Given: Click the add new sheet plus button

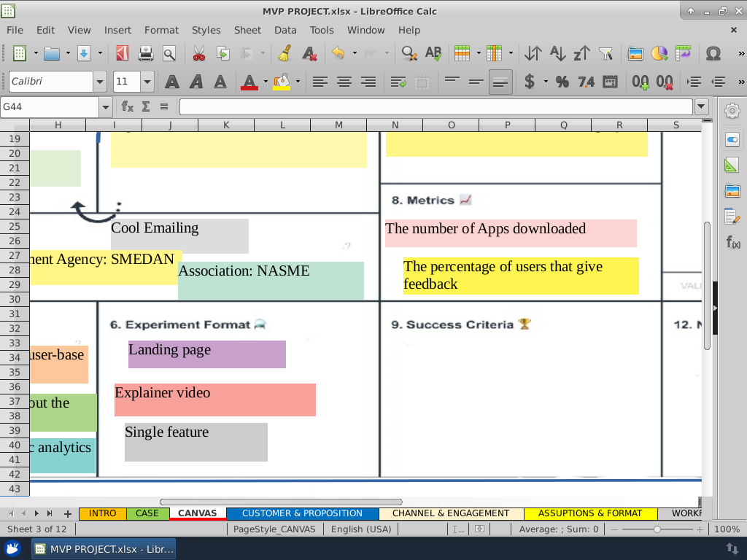Looking at the screenshot, I should click(68, 513).
